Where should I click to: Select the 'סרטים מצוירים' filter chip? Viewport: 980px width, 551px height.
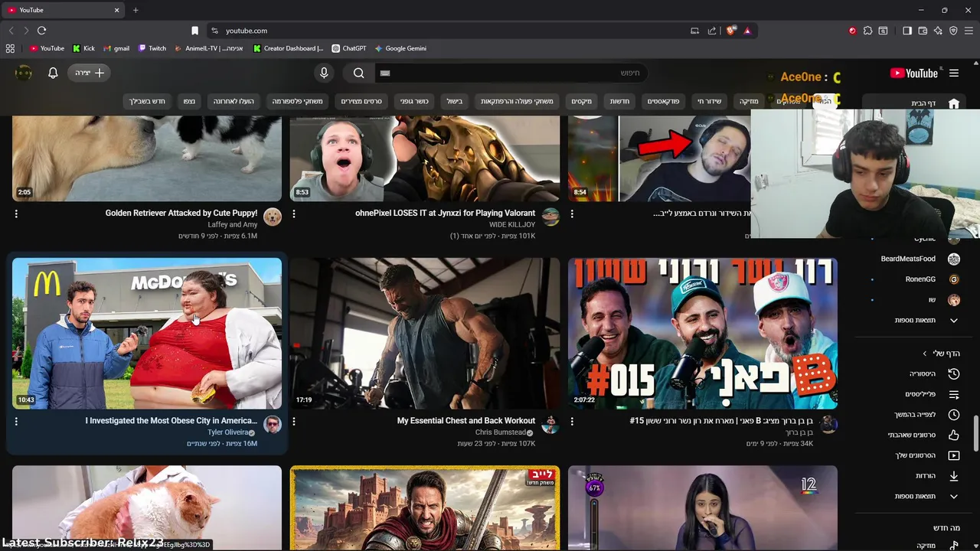coord(361,101)
